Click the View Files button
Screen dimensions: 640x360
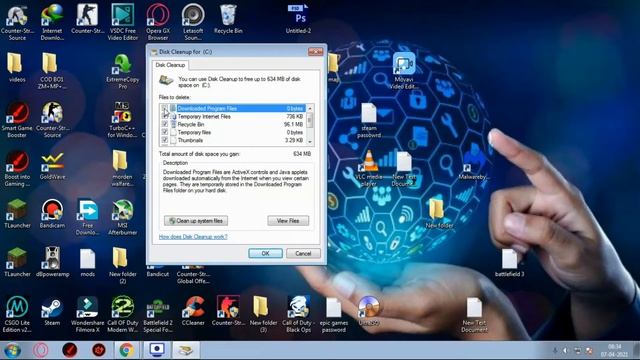pos(288,221)
